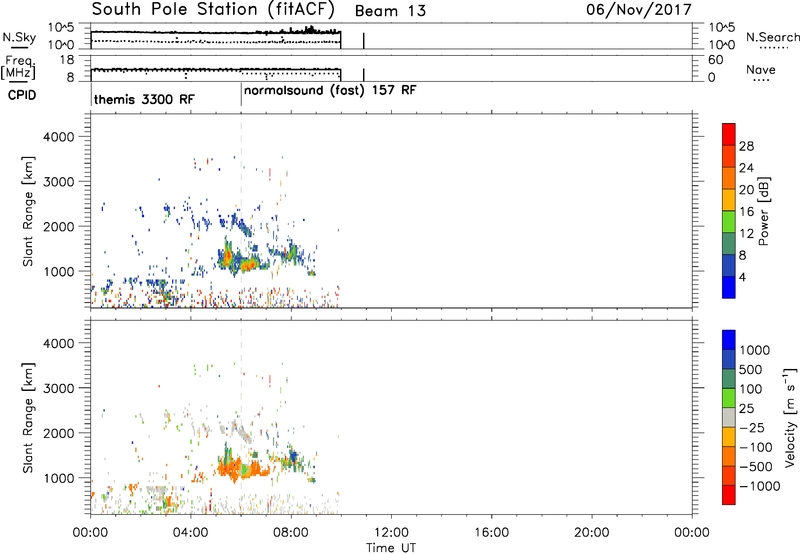Click the "−1000" Velocity colorbar tick label
Screen dimensions: 800x554
[x=759, y=486]
